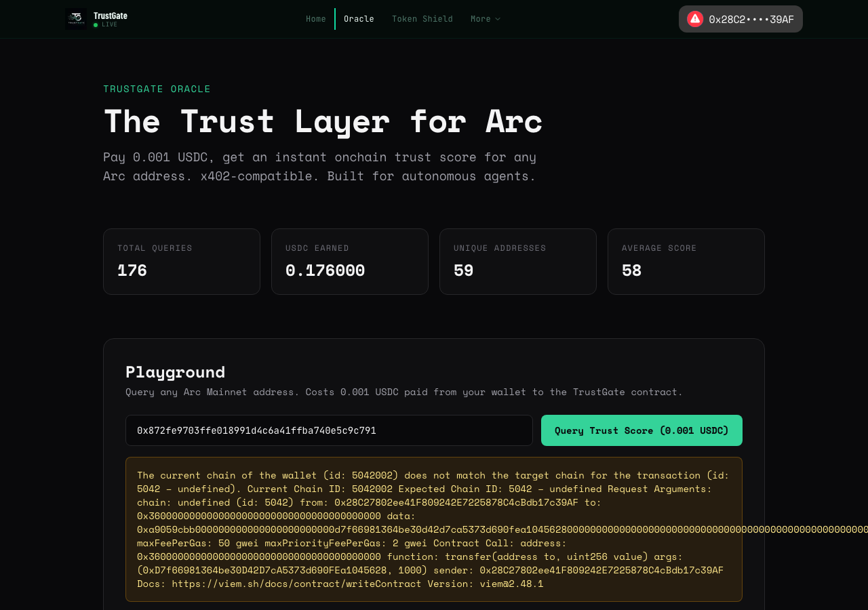Screen dimensions: 868x610
Task: Select the TRUSTGATE ORACLE label
Action: [157, 89]
